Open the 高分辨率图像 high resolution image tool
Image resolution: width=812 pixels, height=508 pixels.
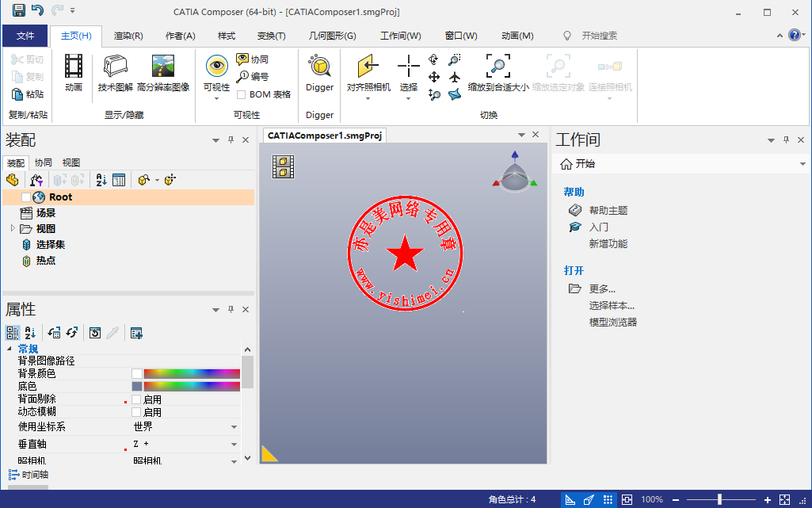163,73
